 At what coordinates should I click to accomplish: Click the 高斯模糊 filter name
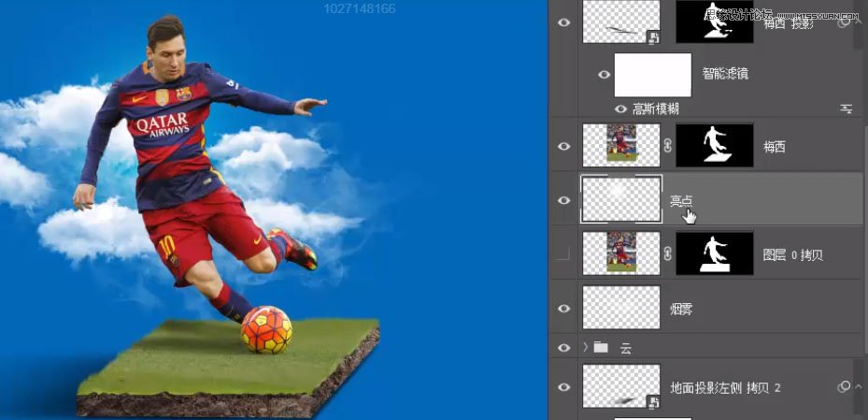pyautogui.click(x=655, y=109)
